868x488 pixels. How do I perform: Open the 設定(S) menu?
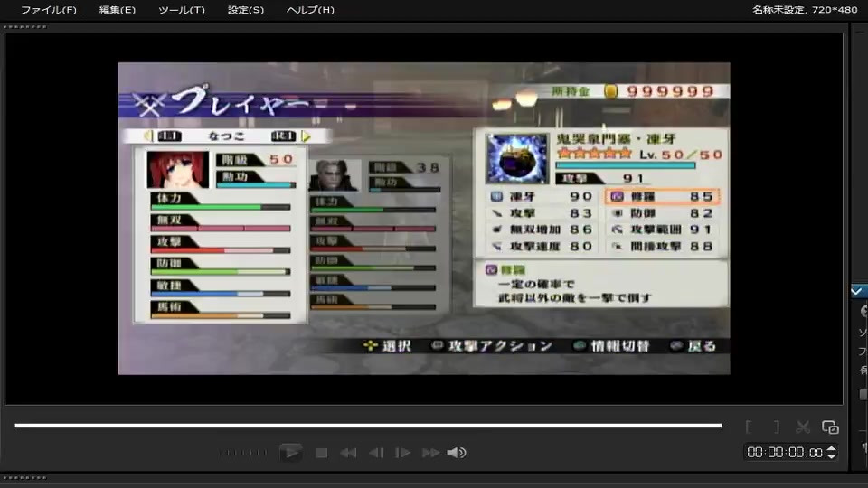point(246,10)
